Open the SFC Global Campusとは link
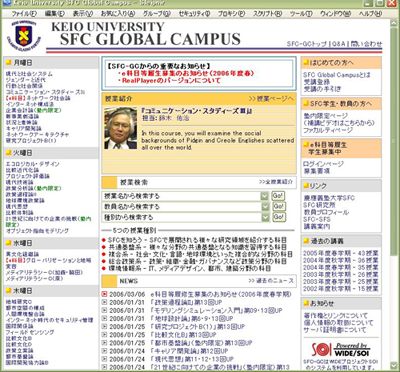 (337, 75)
